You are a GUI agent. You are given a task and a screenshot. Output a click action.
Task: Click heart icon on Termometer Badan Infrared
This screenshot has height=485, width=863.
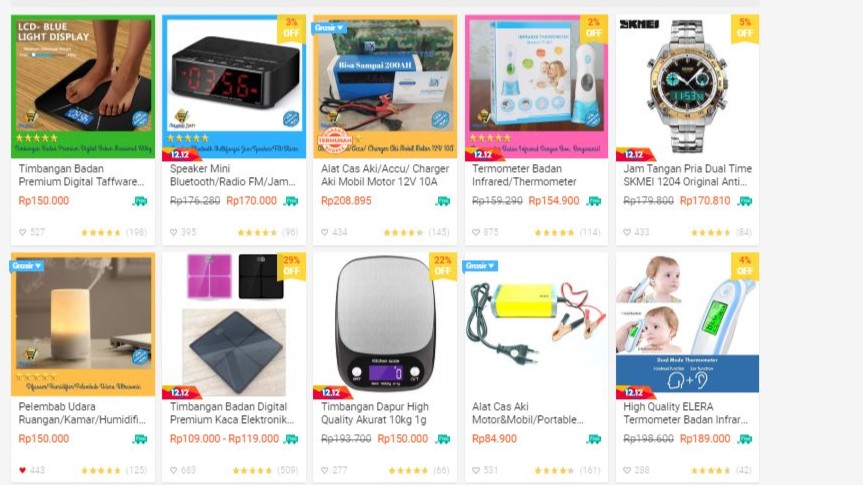tap(476, 232)
